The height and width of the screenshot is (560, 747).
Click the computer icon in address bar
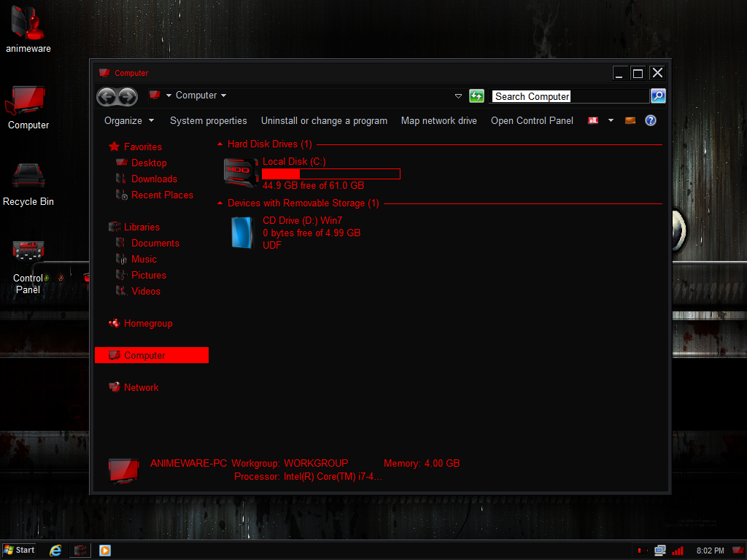pyautogui.click(x=155, y=96)
